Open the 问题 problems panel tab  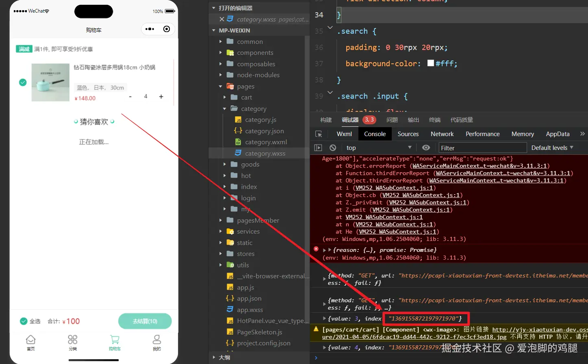(x=392, y=120)
